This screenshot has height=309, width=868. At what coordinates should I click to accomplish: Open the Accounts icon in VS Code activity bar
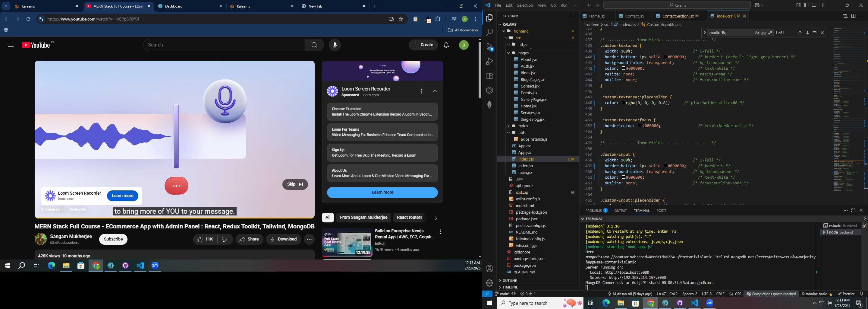[x=489, y=269]
